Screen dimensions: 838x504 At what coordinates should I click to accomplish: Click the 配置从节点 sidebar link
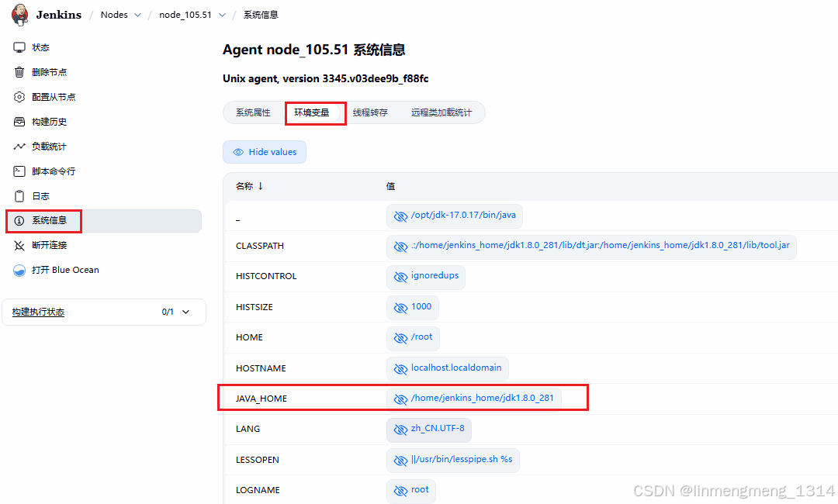pos(54,97)
